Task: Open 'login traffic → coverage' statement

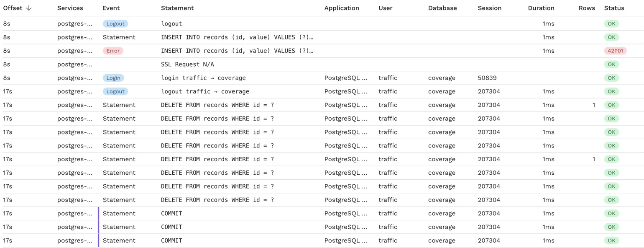Action: (x=203, y=78)
